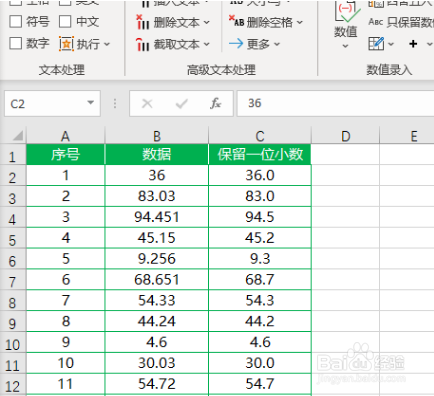Select column C header
This screenshot has height=396, width=434.
tap(260, 136)
